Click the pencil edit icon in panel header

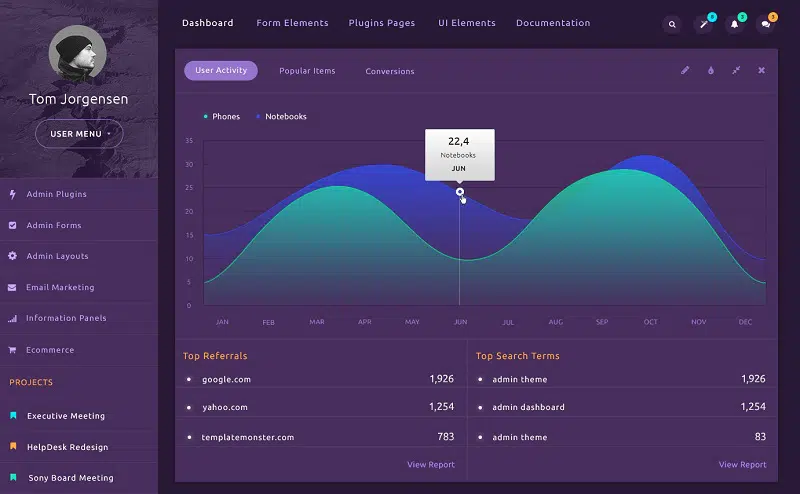[685, 71]
